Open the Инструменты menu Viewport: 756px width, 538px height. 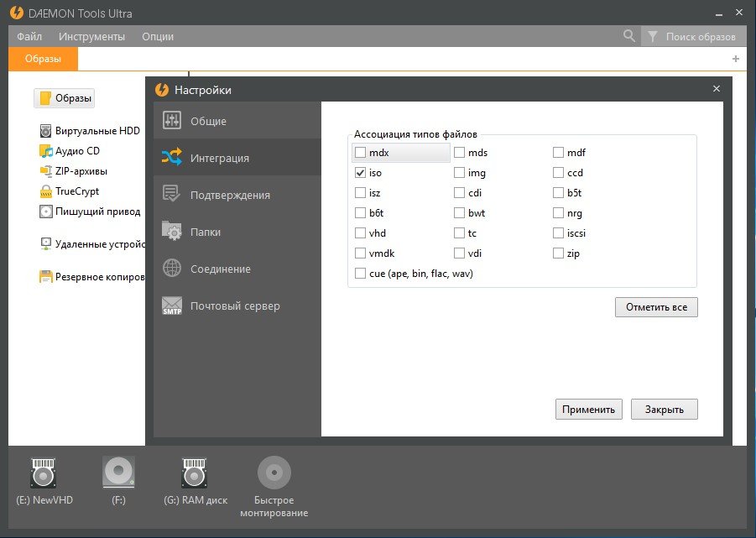(91, 36)
